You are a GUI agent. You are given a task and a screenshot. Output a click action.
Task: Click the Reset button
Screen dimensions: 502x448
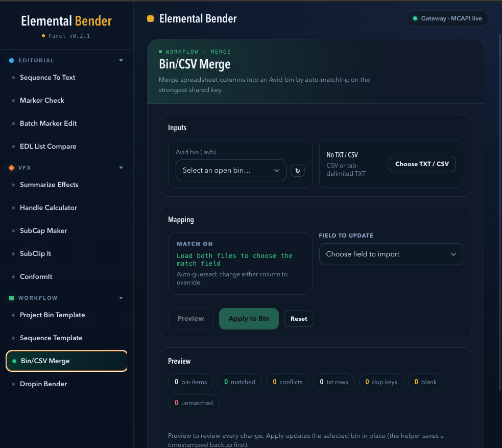299,319
